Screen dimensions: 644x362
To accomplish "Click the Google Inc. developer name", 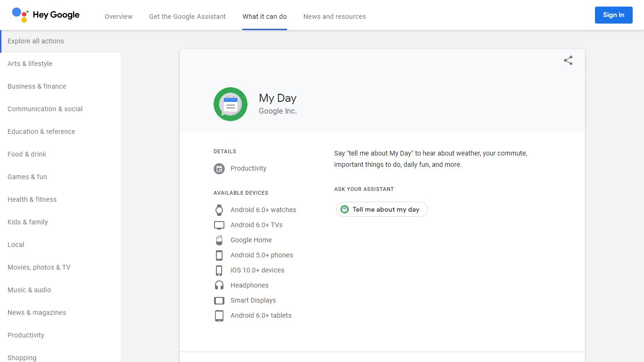I will [x=278, y=111].
